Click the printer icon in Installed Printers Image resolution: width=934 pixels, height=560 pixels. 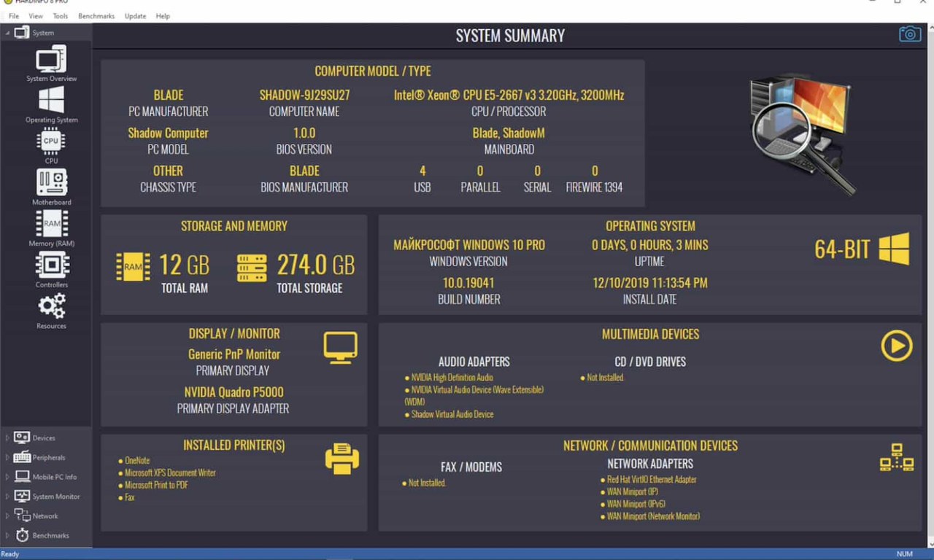pyautogui.click(x=341, y=459)
